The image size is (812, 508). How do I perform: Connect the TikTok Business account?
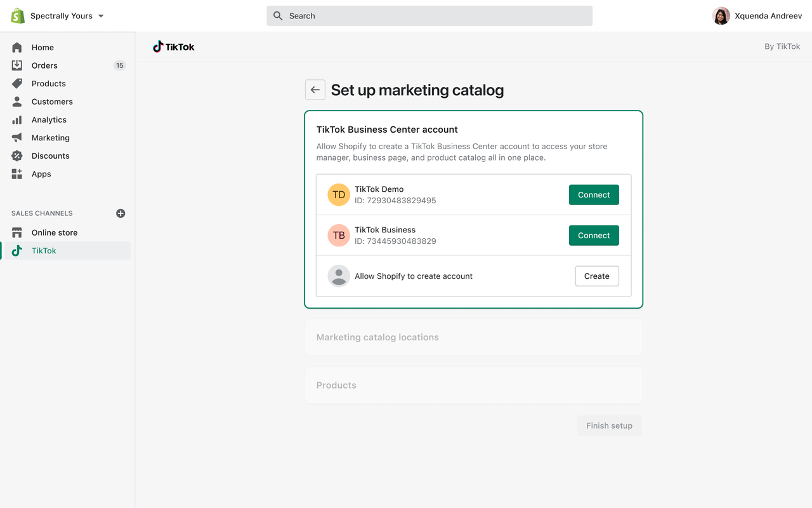[x=594, y=236]
